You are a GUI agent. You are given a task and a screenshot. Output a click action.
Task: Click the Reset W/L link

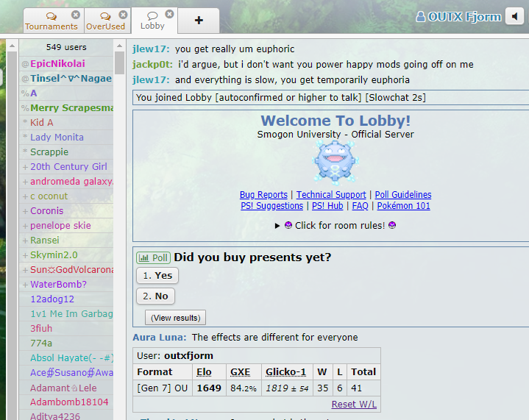354,404
